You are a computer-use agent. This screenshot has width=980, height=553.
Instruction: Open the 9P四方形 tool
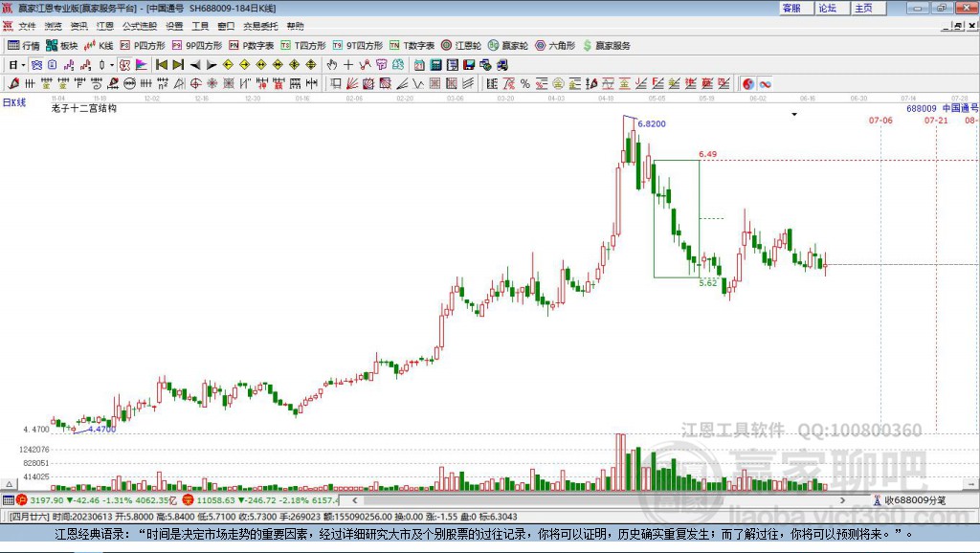point(197,46)
